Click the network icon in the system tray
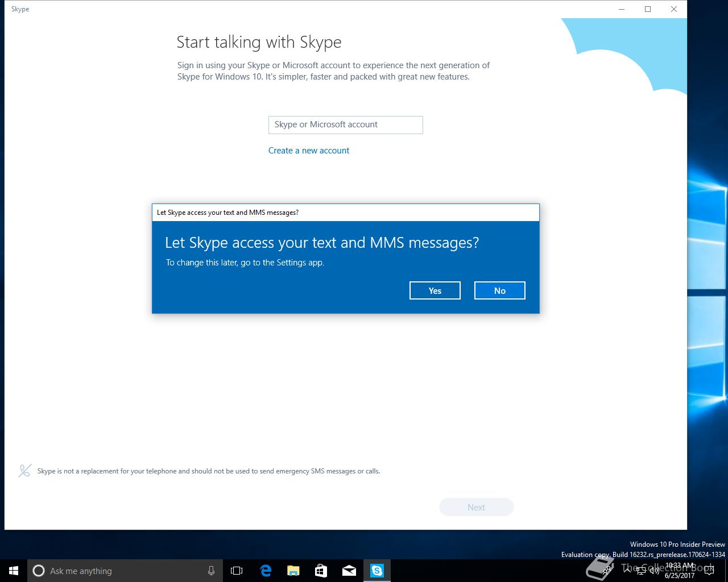 (641, 571)
